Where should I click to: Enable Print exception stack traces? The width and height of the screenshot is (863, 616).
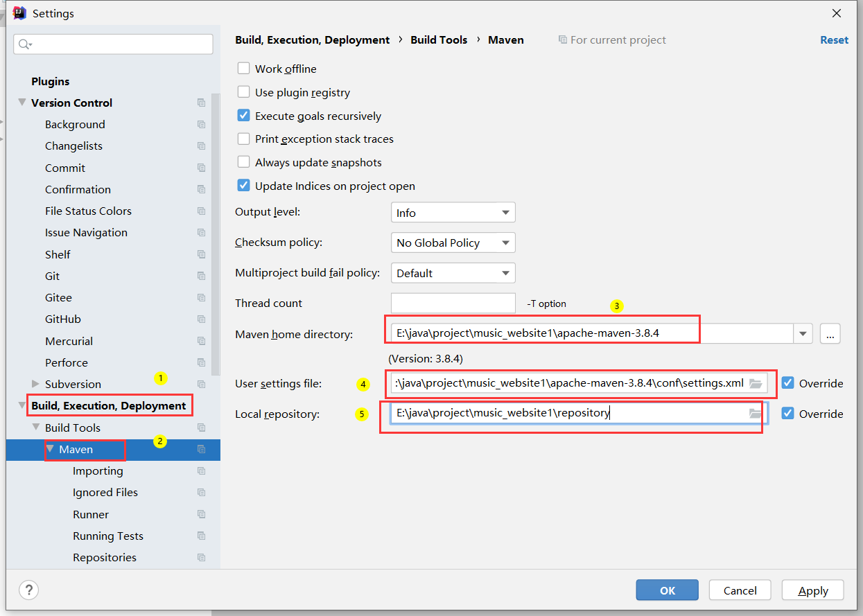(243, 139)
